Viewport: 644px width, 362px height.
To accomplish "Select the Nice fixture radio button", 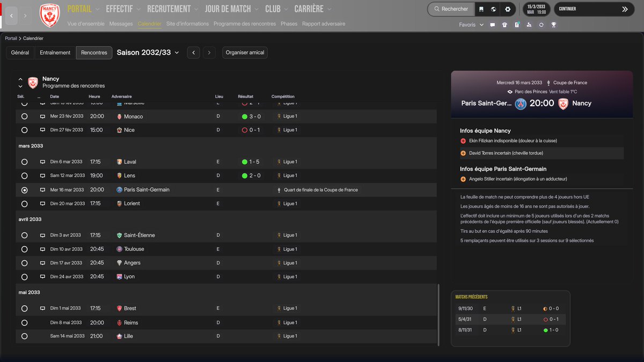I will pyautogui.click(x=25, y=130).
